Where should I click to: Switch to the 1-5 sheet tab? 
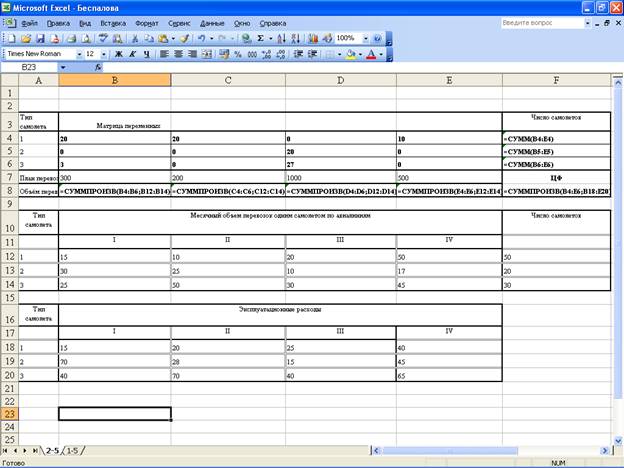72,451
